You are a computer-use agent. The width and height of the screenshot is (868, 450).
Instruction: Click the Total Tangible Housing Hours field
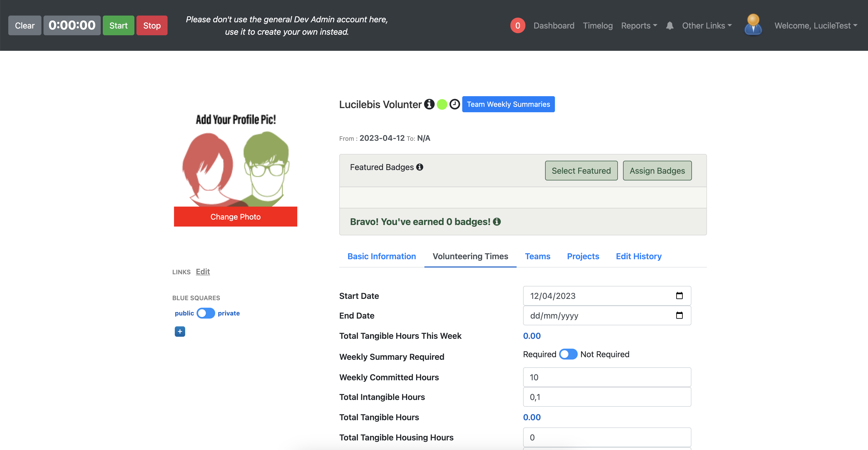click(x=607, y=438)
